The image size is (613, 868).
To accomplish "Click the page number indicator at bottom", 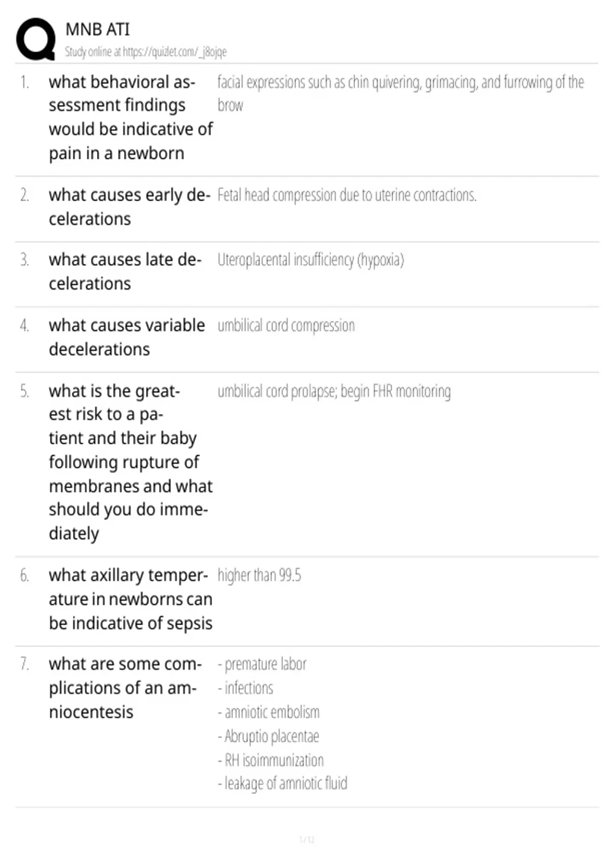I will tap(306, 839).
